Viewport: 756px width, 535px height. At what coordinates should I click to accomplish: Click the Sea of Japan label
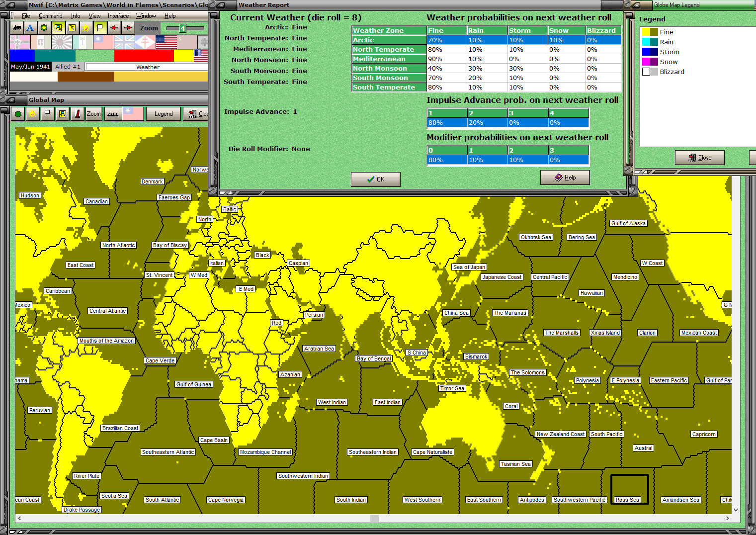[469, 267]
